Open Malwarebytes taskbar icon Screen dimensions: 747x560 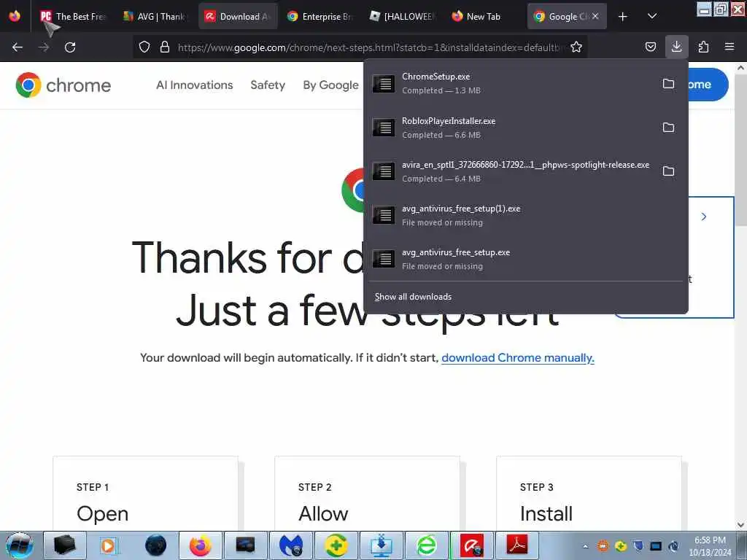291,545
